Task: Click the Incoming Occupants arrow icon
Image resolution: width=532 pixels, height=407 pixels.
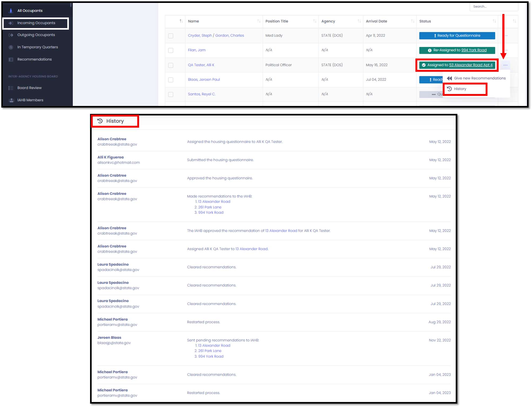Action: point(11,23)
